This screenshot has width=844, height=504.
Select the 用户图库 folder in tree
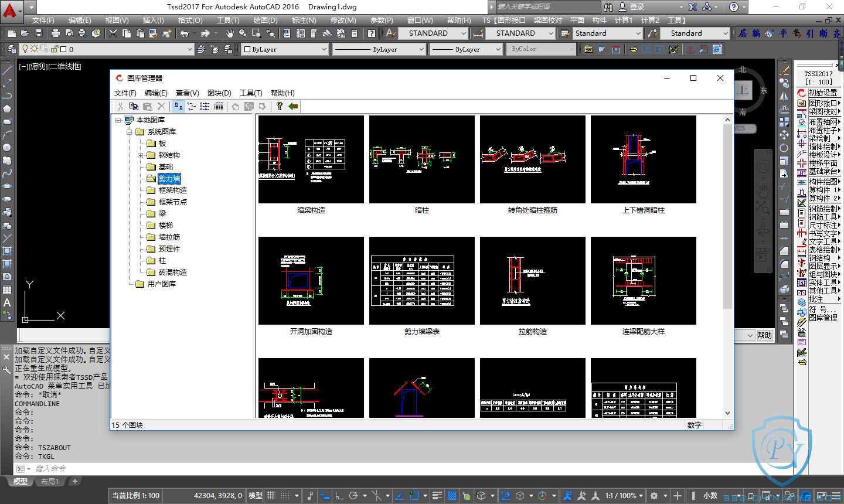pyautogui.click(x=161, y=284)
